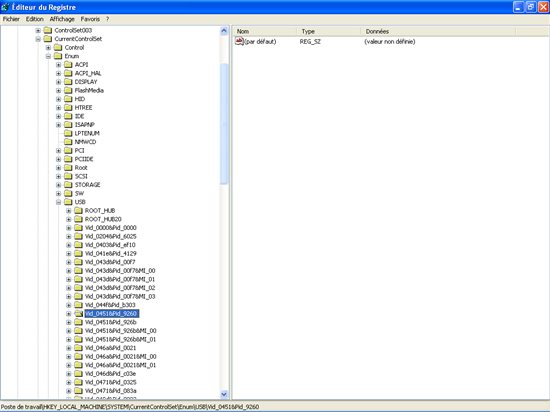Click the Vid_043d&Pid_00f7 folder icon

pyautogui.click(x=78, y=262)
